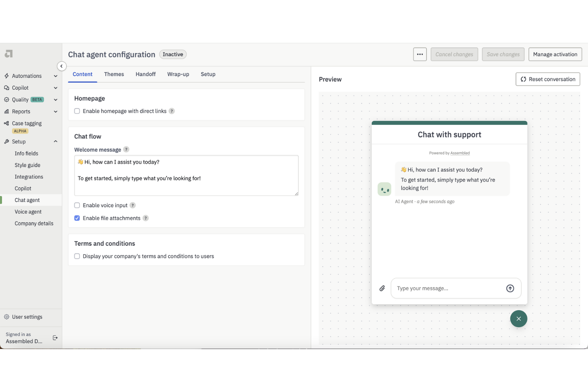Click the Manage activation button

click(555, 54)
